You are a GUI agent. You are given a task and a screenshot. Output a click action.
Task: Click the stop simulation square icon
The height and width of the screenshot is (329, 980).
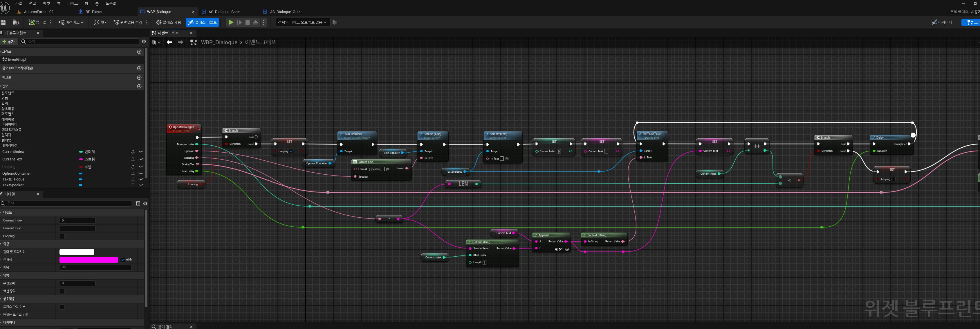(248, 22)
